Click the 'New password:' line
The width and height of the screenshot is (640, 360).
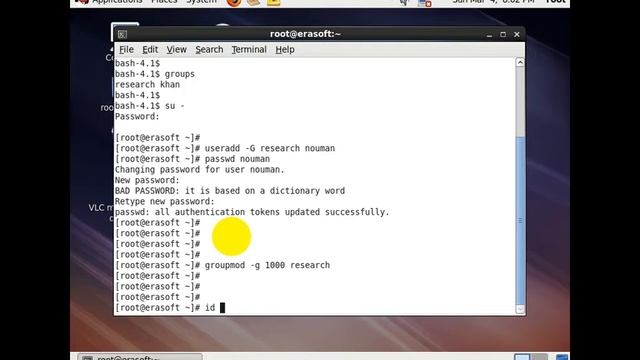pos(147,180)
